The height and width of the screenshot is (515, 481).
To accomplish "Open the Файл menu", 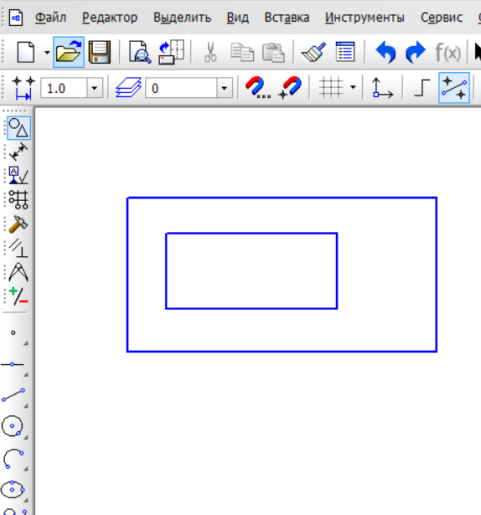I will click(x=51, y=17).
